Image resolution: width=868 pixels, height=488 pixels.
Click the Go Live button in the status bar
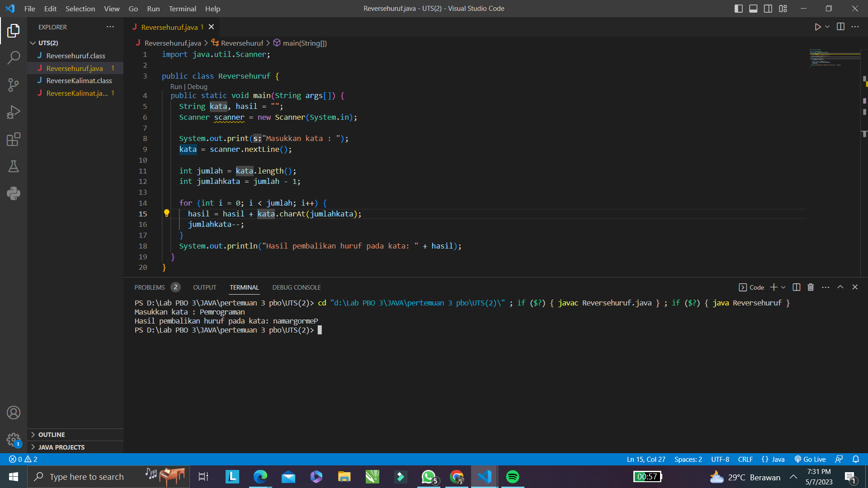click(x=810, y=459)
